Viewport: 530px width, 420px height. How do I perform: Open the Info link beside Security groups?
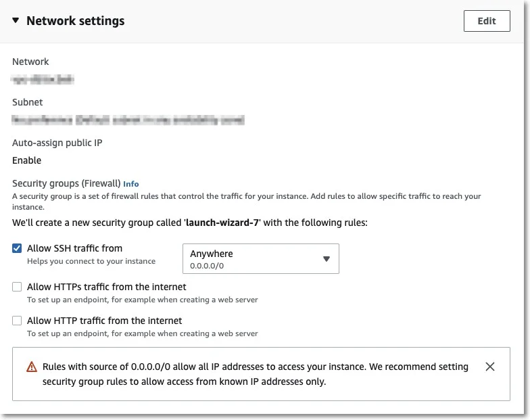click(x=131, y=184)
